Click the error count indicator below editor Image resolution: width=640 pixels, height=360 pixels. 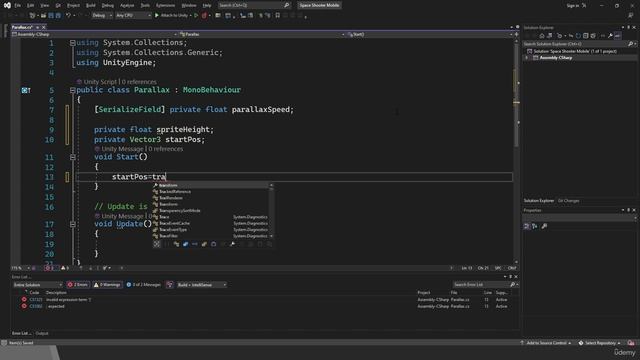51,268
